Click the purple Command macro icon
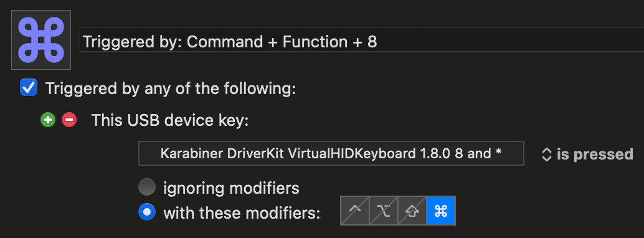This screenshot has height=238, width=644. coord(41,40)
